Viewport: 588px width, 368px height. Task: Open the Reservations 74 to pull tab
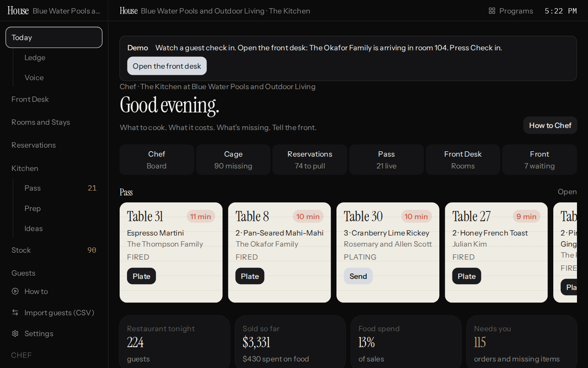point(310,160)
